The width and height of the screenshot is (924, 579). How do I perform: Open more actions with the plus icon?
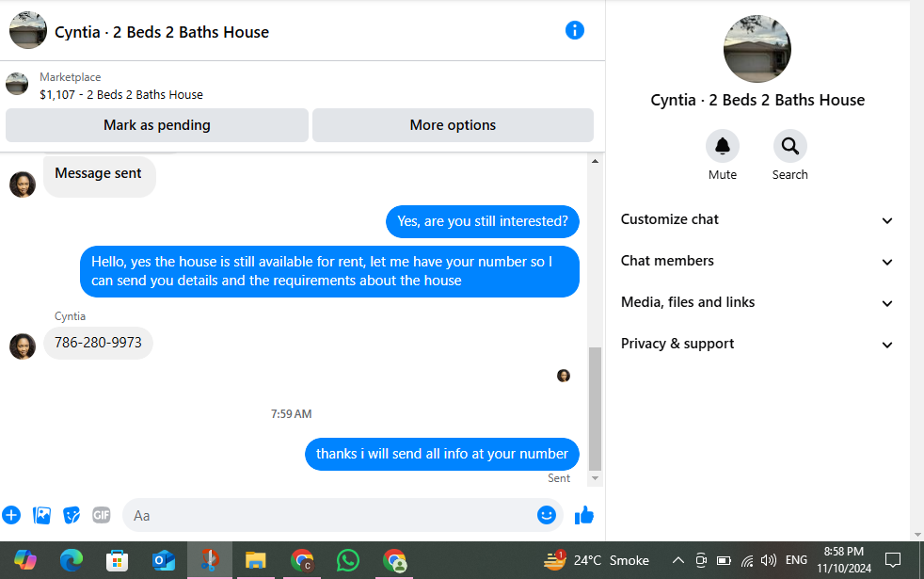coord(11,515)
